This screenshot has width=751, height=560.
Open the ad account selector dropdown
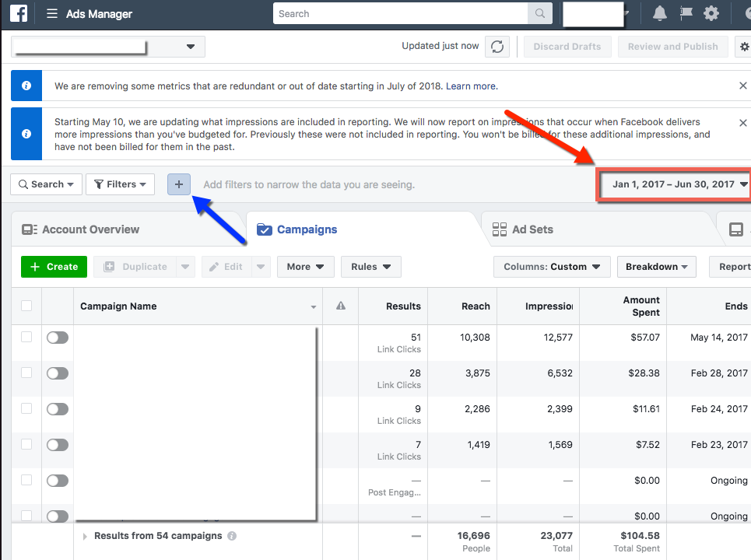click(x=108, y=47)
